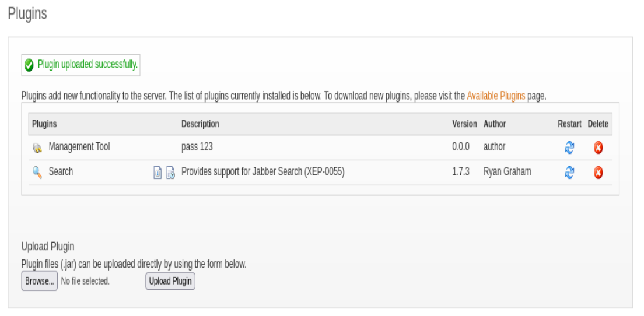Open the Available Plugins page link
644x316 pixels.
point(496,96)
